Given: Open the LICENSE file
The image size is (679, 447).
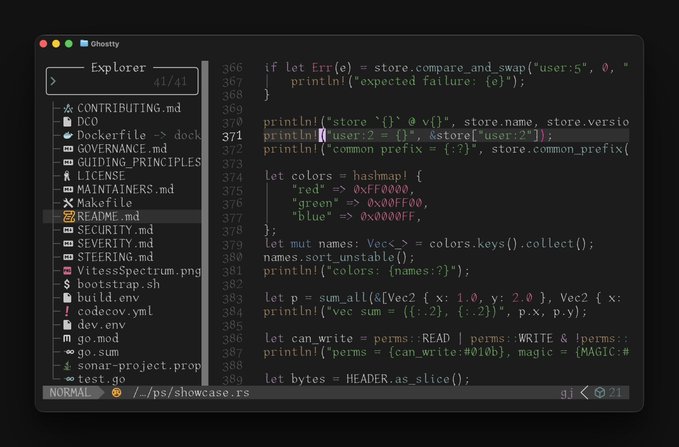Looking at the screenshot, I should [x=101, y=176].
